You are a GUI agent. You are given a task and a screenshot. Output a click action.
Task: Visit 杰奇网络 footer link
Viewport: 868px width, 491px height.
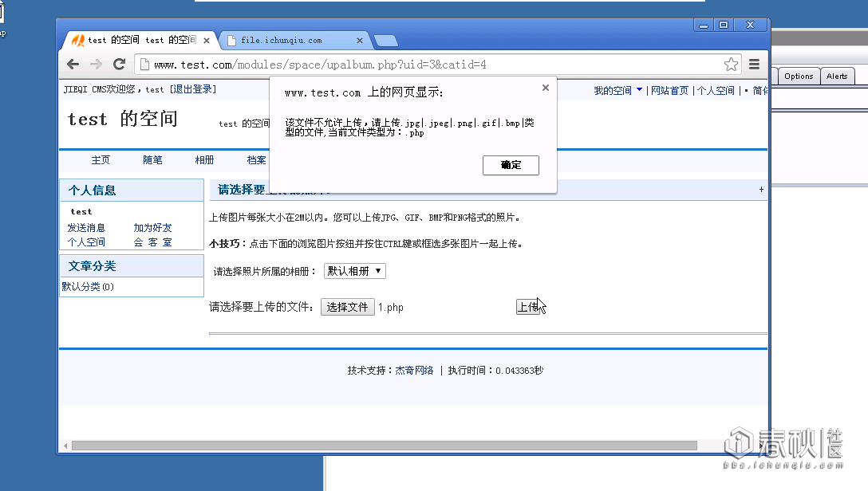414,371
